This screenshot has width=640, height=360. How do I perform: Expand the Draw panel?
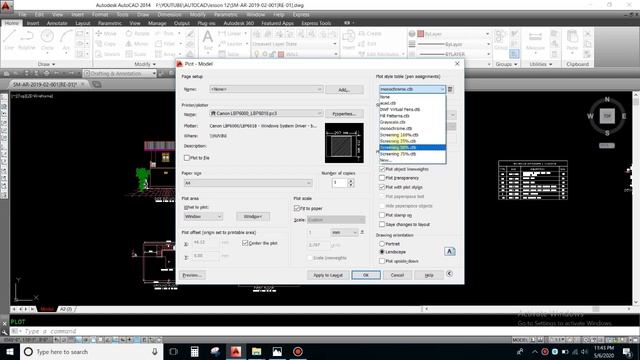tap(46, 64)
